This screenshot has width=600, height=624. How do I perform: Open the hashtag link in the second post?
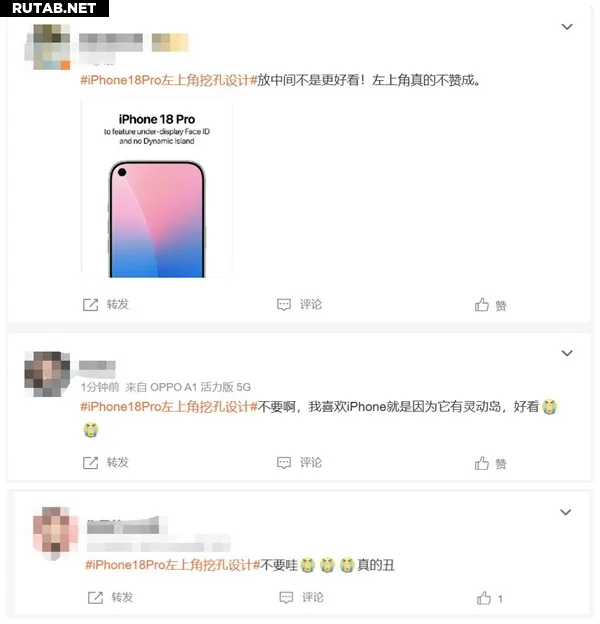pos(169,407)
